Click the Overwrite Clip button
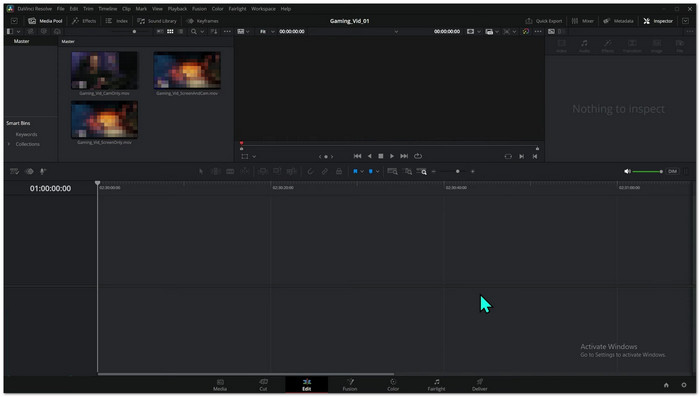Image resolution: width=700 pixels, height=397 pixels. click(x=277, y=171)
